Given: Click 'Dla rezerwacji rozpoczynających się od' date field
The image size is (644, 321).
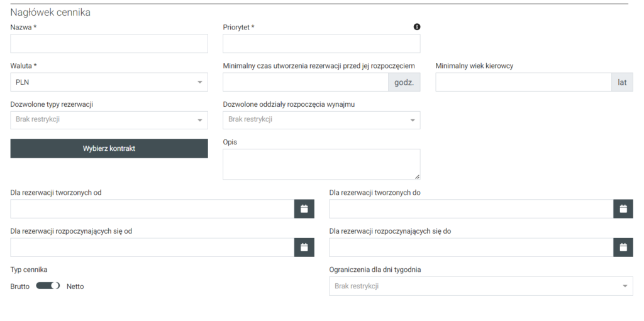Looking at the screenshot, I should click(x=152, y=248).
